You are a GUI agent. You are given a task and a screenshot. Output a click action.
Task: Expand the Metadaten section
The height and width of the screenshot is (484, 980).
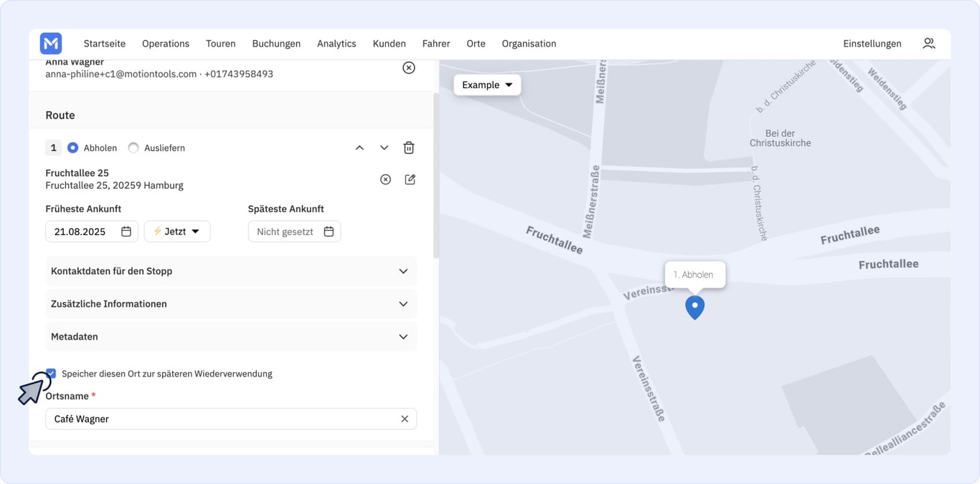point(231,336)
